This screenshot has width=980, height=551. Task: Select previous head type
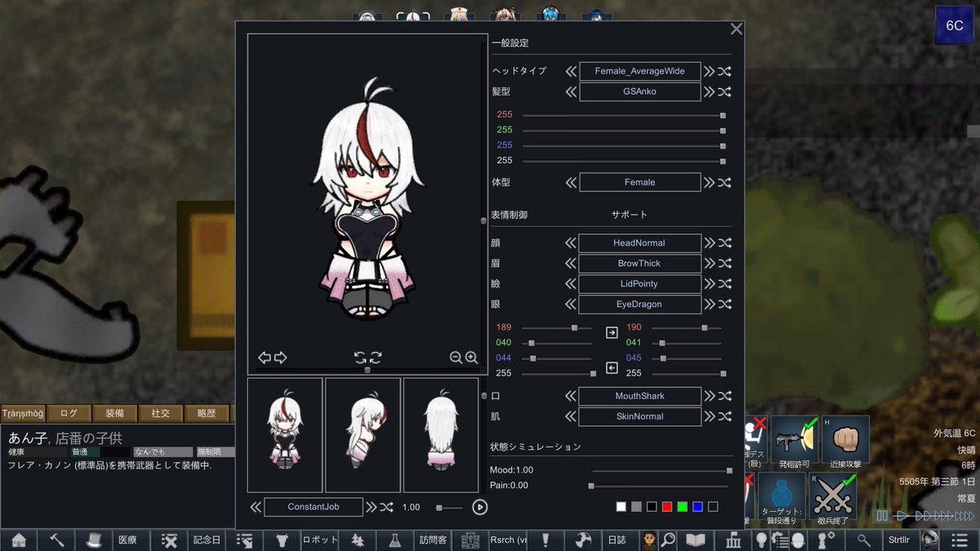tap(571, 71)
